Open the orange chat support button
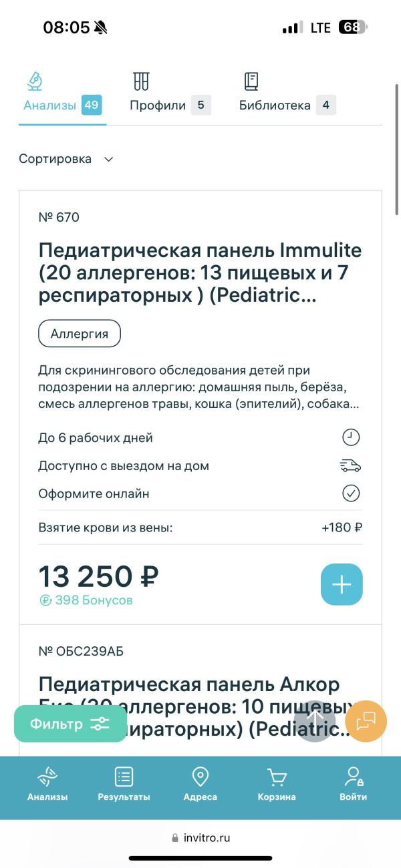 click(366, 721)
